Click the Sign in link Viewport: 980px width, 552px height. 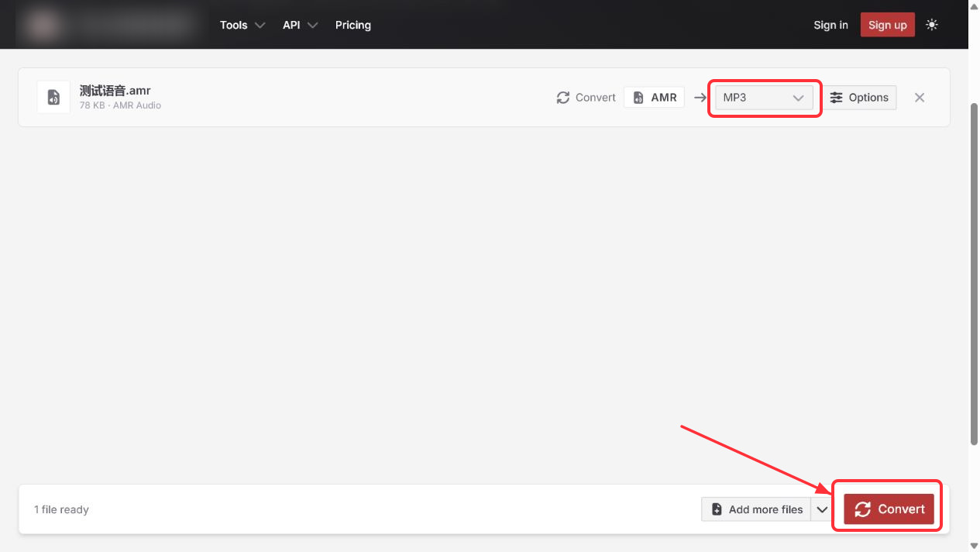coord(830,25)
